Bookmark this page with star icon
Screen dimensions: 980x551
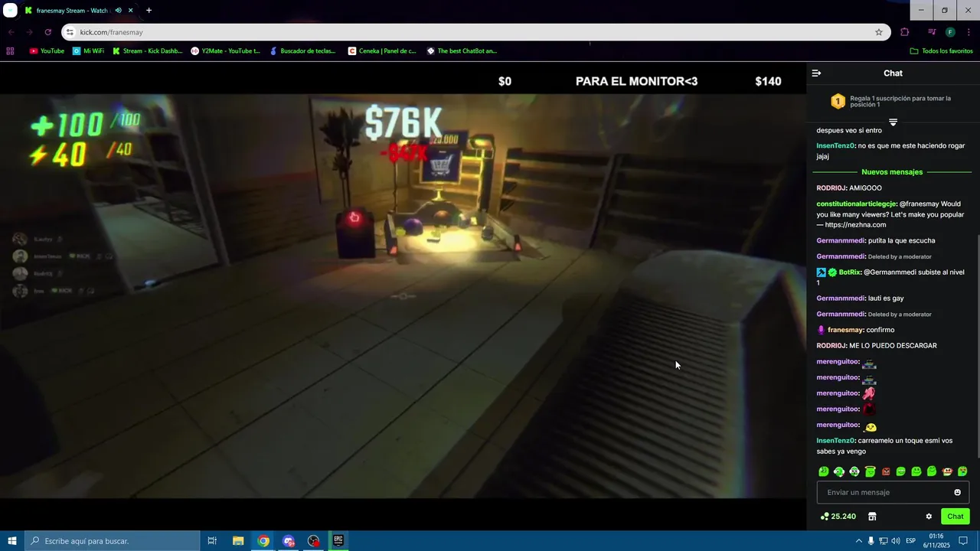(x=879, y=32)
